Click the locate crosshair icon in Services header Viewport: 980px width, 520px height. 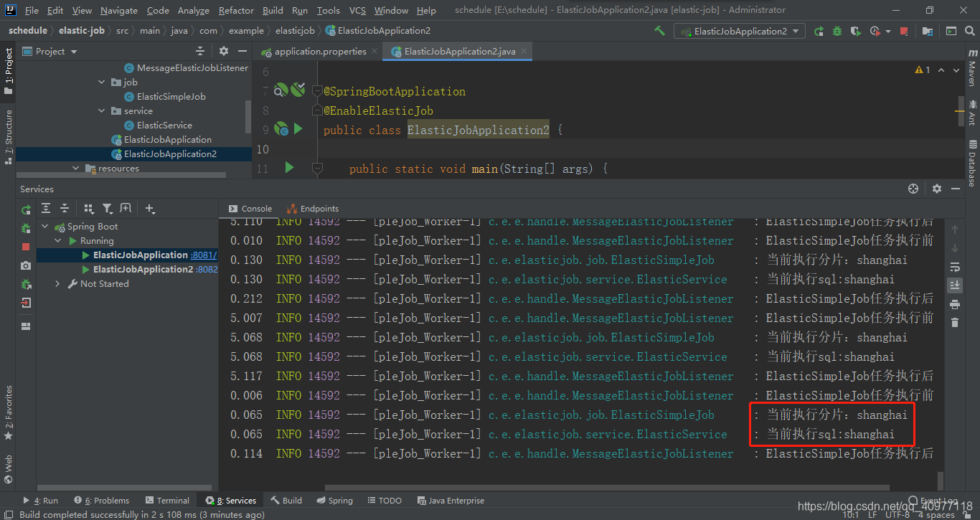click(x=913, y=189)
